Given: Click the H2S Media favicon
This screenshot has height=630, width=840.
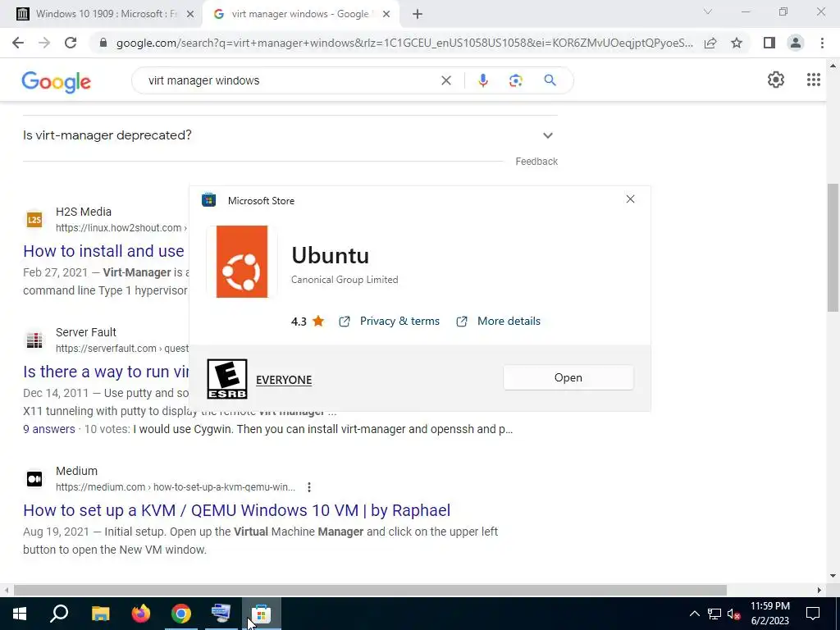Looking at the screenshot, I should coord(34,220).
